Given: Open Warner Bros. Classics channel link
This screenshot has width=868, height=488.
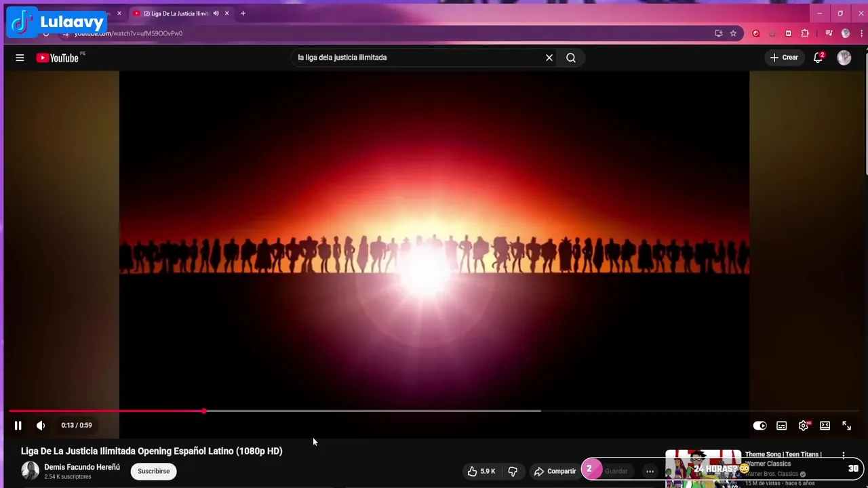Looking at the screenshot, I should tap(772, 474).
